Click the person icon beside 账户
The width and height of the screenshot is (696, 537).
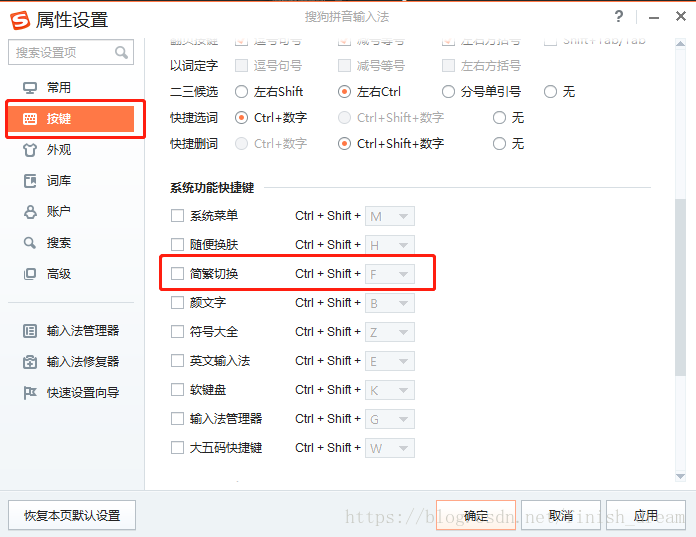pos(30,212)
